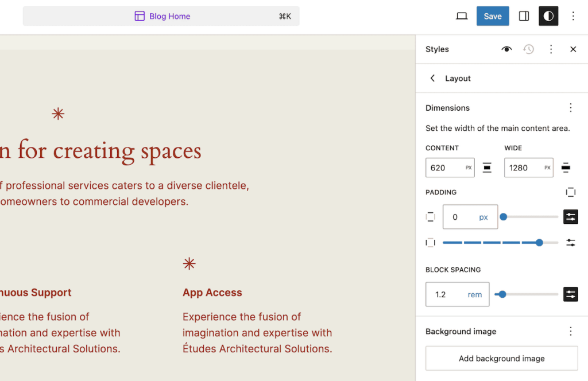Viewport: 588px width, 381px height.
Task: Open the Background image options menu
Action: tap(571, 331)
